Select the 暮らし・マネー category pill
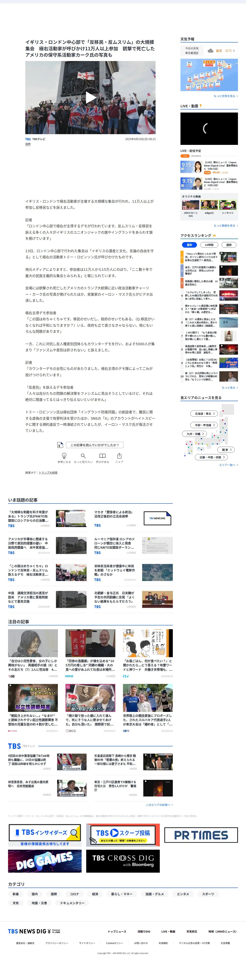This screenshot has height=980, width=246. (x=122, y=894)
